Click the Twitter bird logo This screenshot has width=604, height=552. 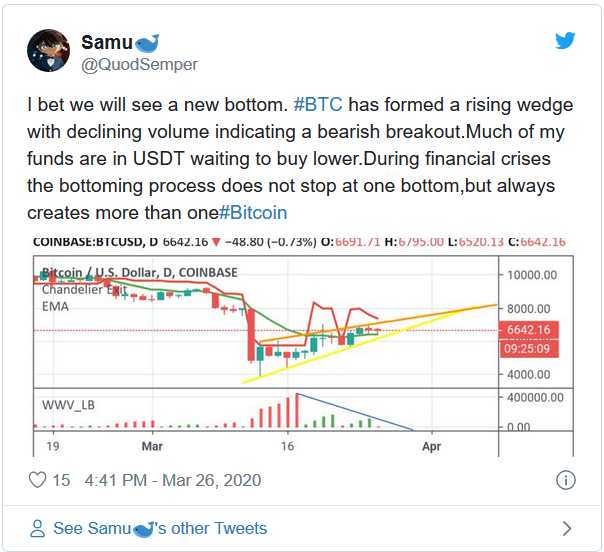[565, 40]
